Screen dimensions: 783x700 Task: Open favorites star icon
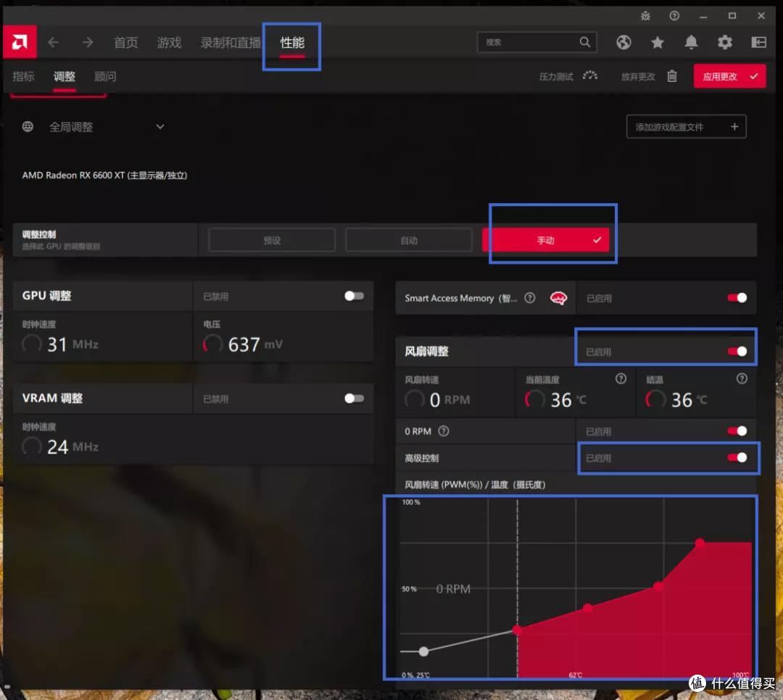pyautogui.click(x=657, y=43)
